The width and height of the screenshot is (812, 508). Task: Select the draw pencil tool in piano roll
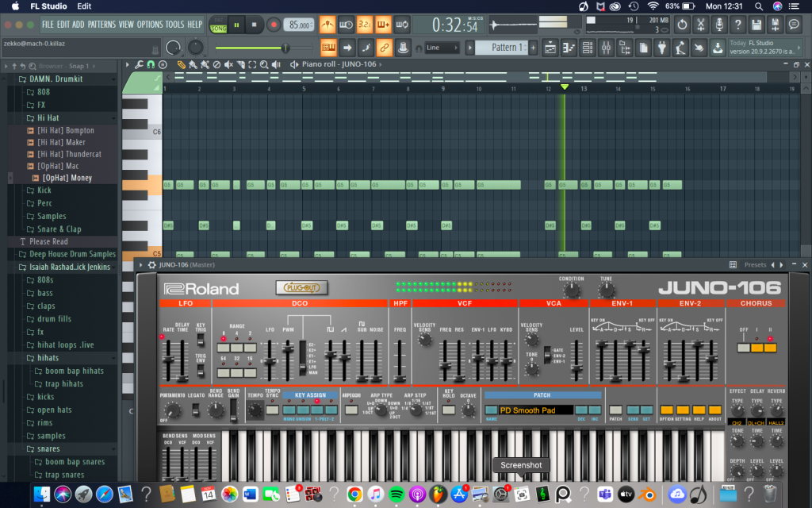pos(182,65)
